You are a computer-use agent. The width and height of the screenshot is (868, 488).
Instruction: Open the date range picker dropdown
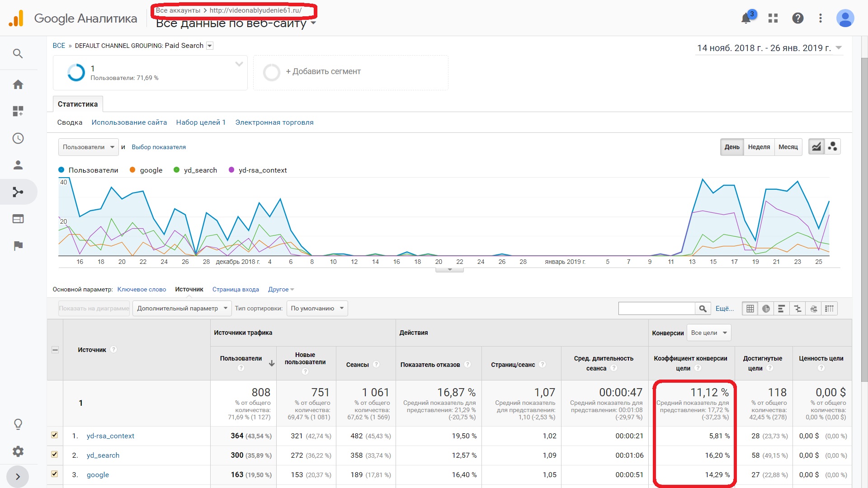pyautogui.click(x=769, y=48)
